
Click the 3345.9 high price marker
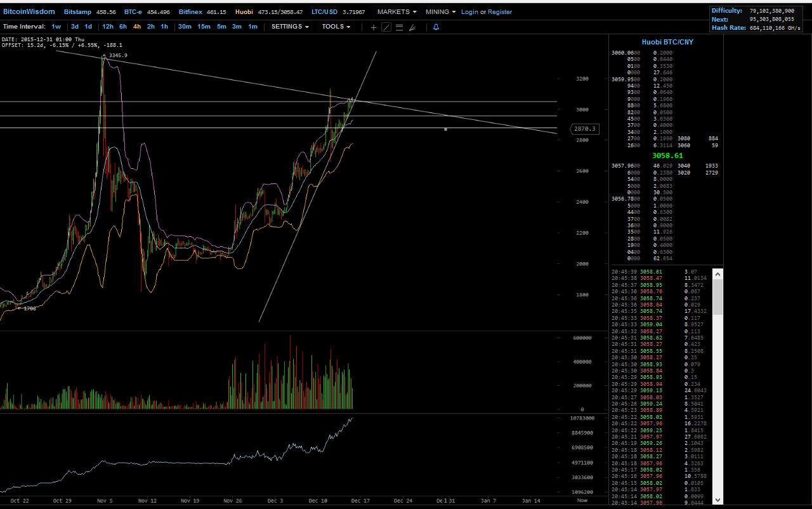(115, 56)
